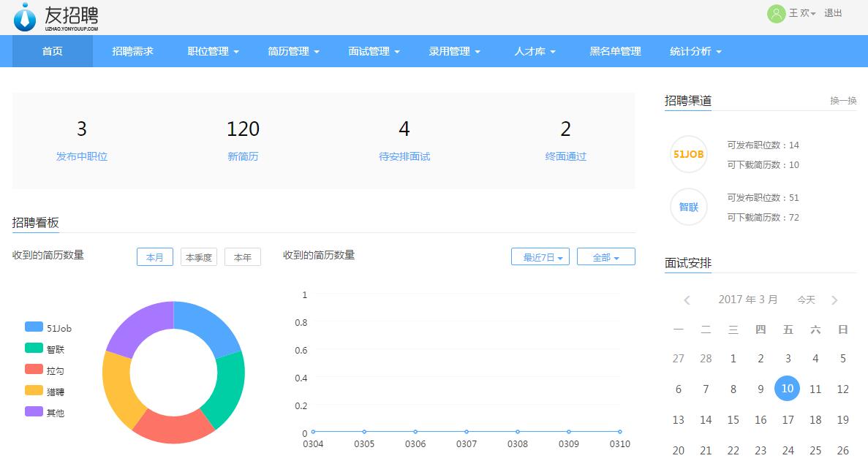Click 可发布职位数：14 text
Viewport: 868px width, 461px height.
click(763, 145)
